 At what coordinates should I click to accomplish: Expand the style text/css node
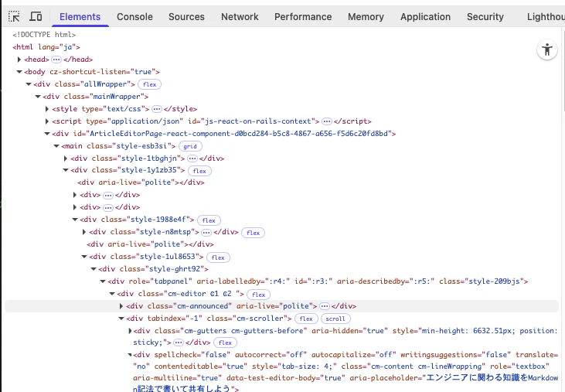(x=47, y=109)
